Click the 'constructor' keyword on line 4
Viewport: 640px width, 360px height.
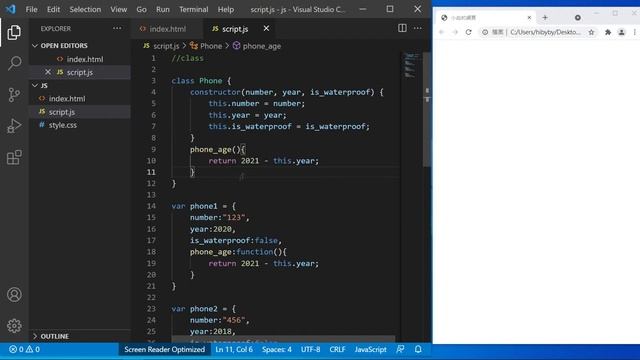[215, 92]
